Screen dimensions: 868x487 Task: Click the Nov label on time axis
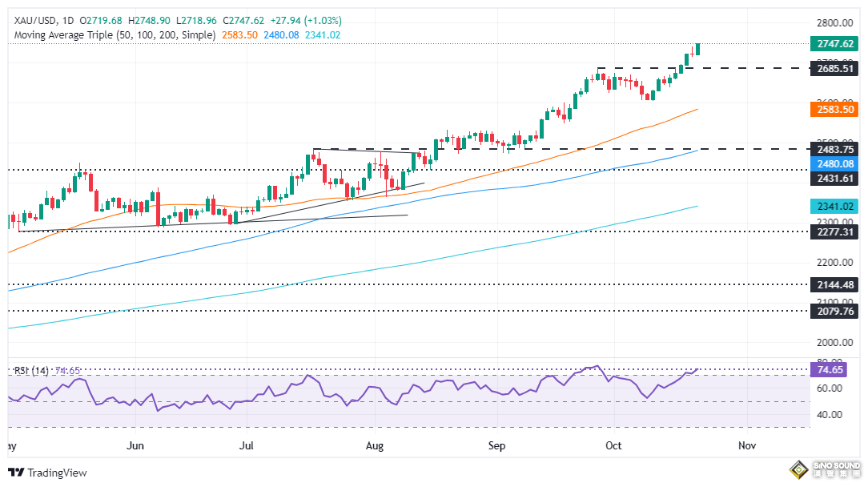(x=746, y=444)
